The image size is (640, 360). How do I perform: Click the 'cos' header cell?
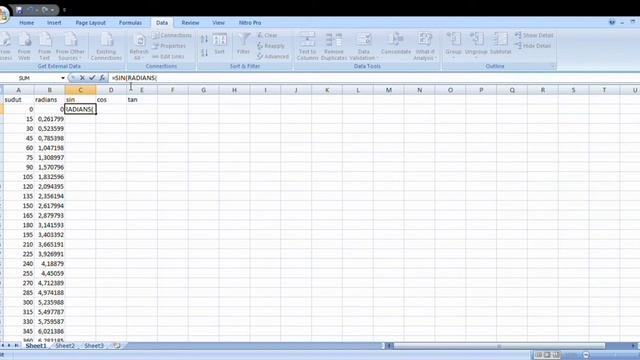click(111, 100)
